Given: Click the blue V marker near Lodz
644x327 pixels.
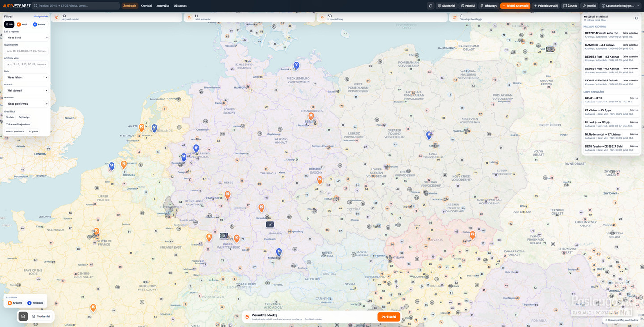Looking at the screenshot, I should [429, 135].
